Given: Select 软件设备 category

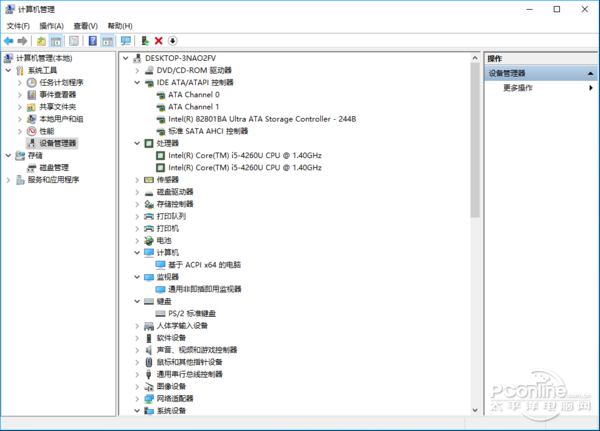Looking at the screenshot, I should coord(171,338).
